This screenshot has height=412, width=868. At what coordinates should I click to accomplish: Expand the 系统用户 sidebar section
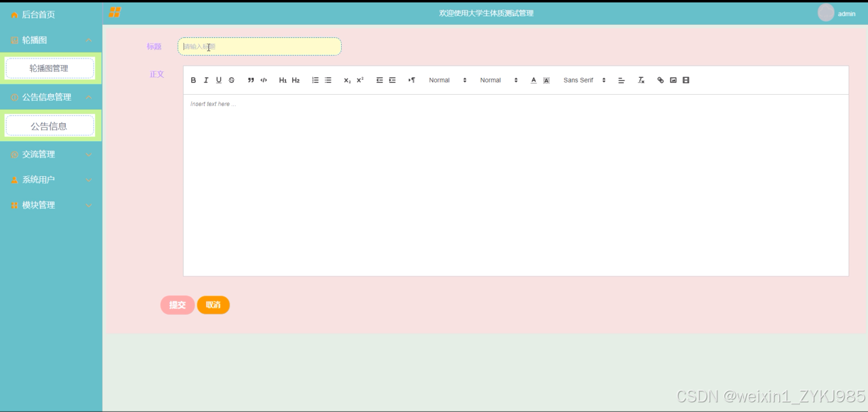pyautogui.click(x=51, y=180)
